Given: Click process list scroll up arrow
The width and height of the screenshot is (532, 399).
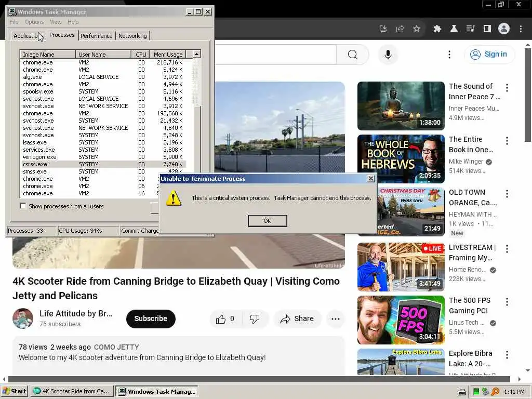Looking at the screenshot, I should point(197,54).
